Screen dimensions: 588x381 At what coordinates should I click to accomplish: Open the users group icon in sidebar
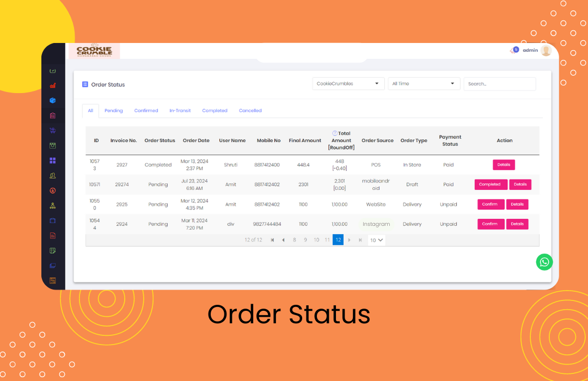click(x=53, y=175)
